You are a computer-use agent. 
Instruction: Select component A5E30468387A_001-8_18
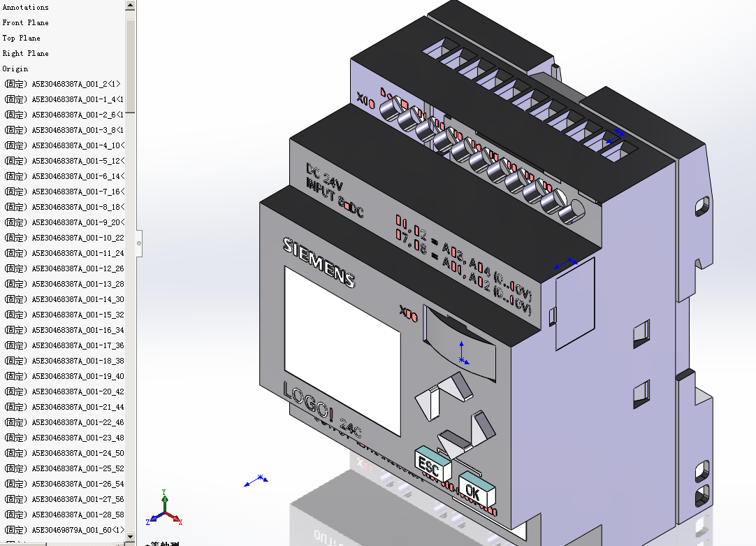click(x=64, y=208)
